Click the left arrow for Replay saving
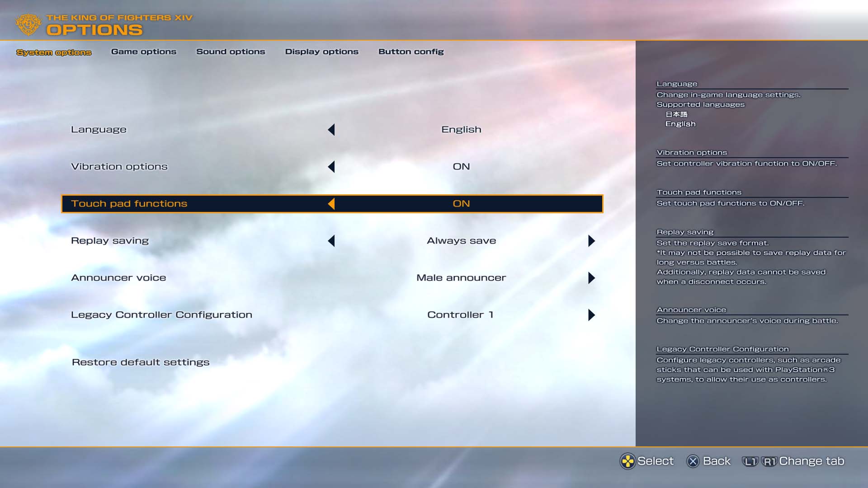Screen dimensions: 868x488 pyautogui.click(x=331, y=241)
